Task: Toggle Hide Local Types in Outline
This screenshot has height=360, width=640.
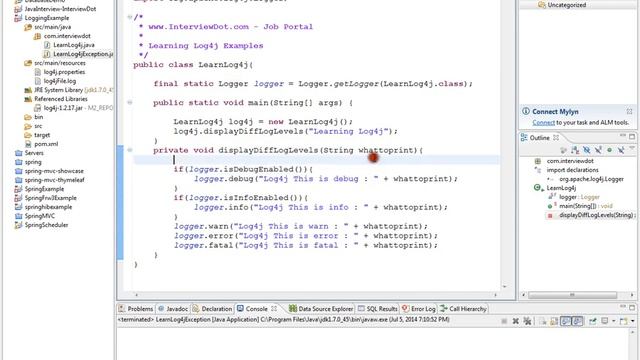Action: 621,150
